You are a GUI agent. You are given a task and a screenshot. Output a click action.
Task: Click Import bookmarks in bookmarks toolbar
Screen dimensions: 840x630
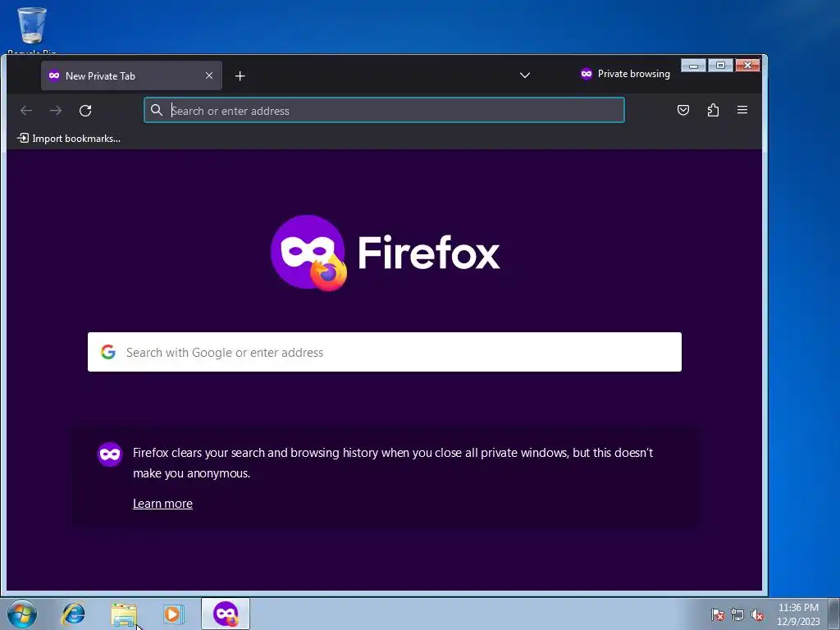pyautogui.click(x=69, y=138)
